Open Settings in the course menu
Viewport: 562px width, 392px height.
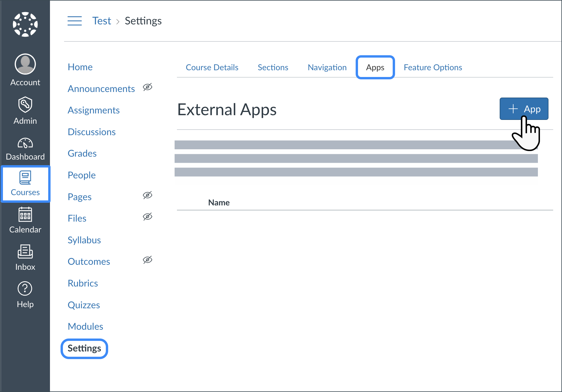click(x=84, y=349)
